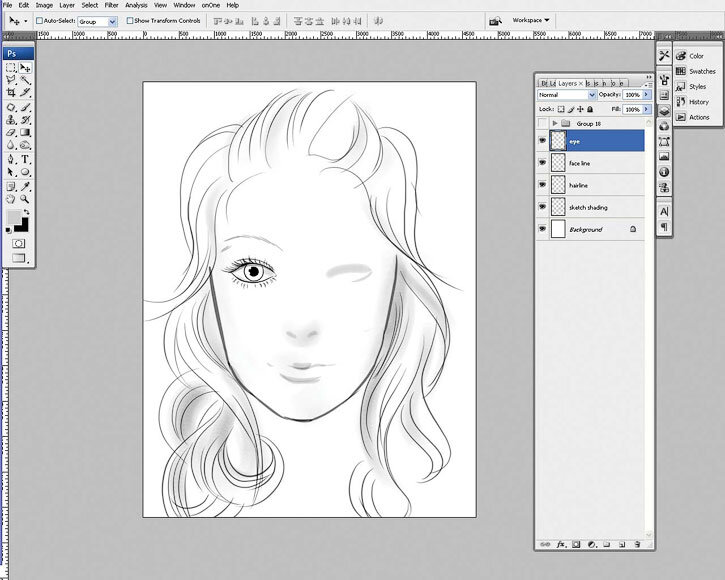Expand the Group 18 folder
The height and width of the screenshot is (580, 725).
point(554,123)
